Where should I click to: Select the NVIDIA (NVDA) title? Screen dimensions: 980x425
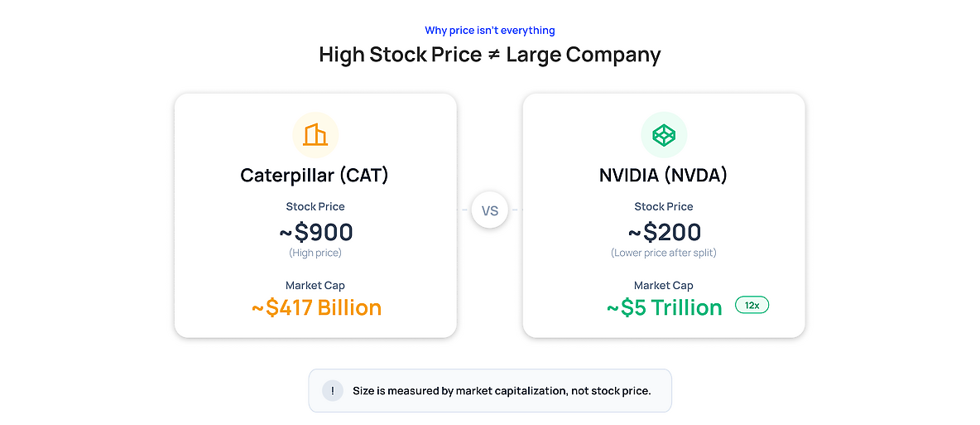tap(663, 176)
